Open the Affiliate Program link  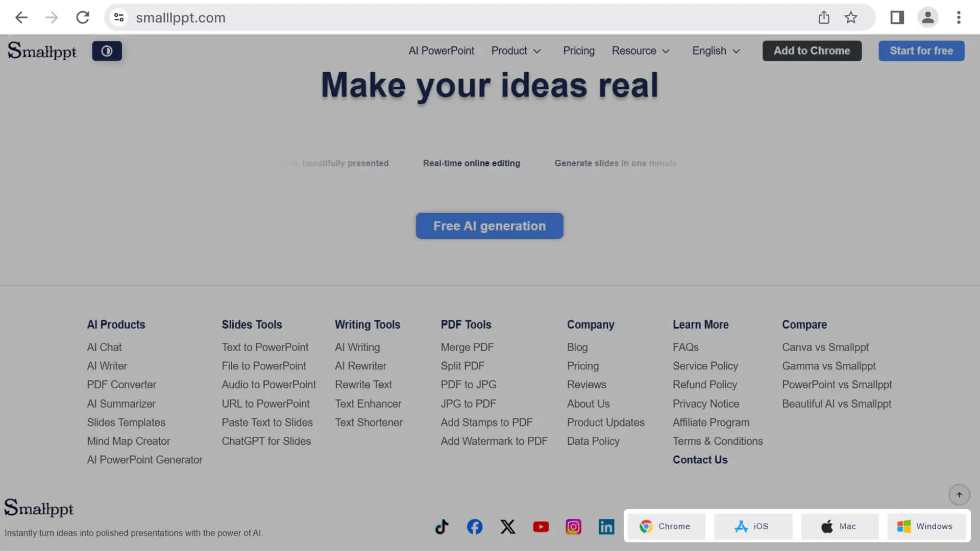point(711,422)
